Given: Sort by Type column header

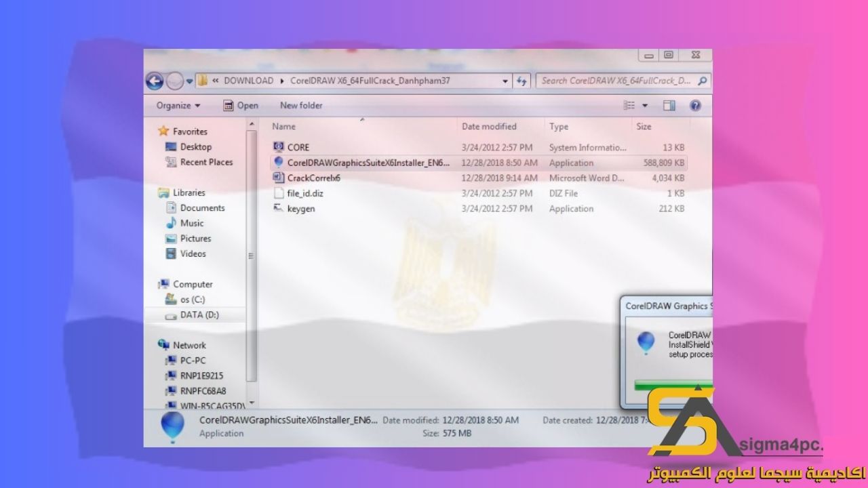Looking at the screenshot, I should coord(559,127).
